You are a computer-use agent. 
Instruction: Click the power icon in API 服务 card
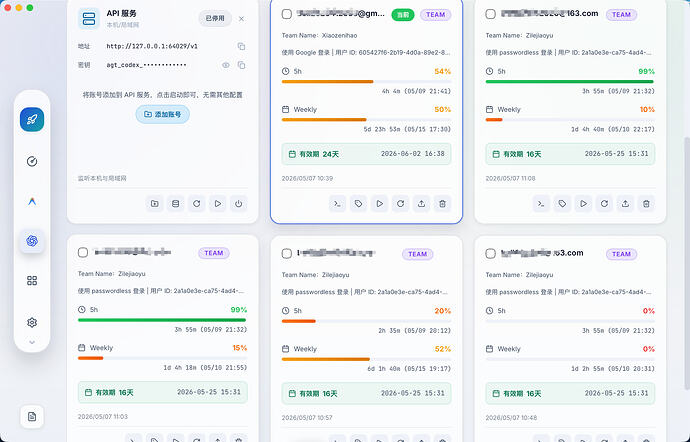(x=239, y=204)
